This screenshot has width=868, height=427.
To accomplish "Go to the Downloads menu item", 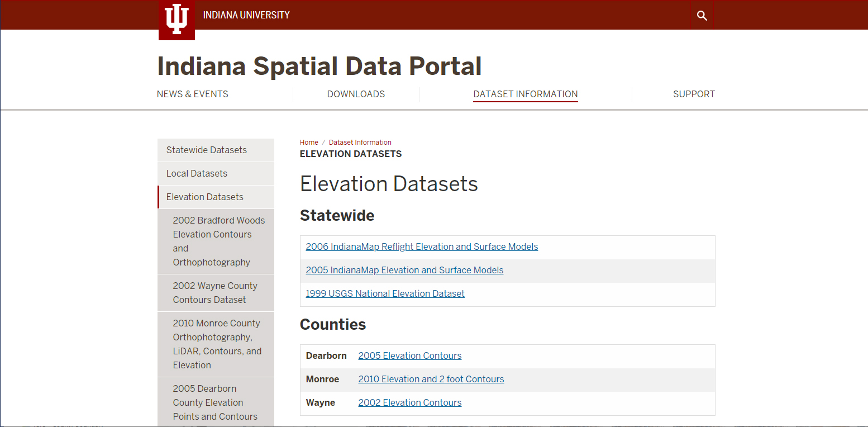I will [x=356, y=94].
